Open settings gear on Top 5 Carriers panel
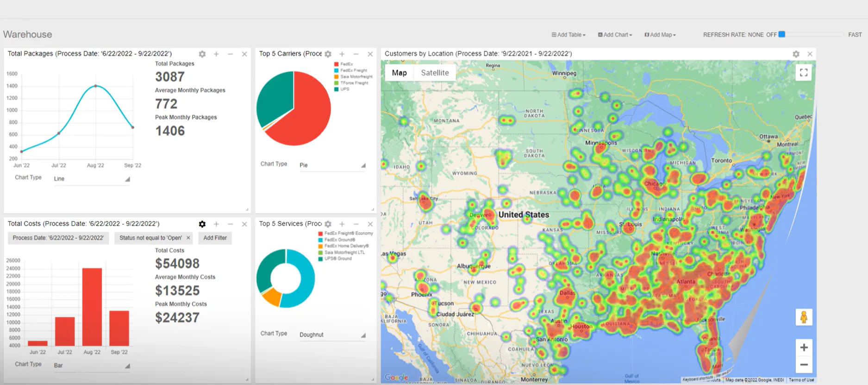 [x=328, y=54]
